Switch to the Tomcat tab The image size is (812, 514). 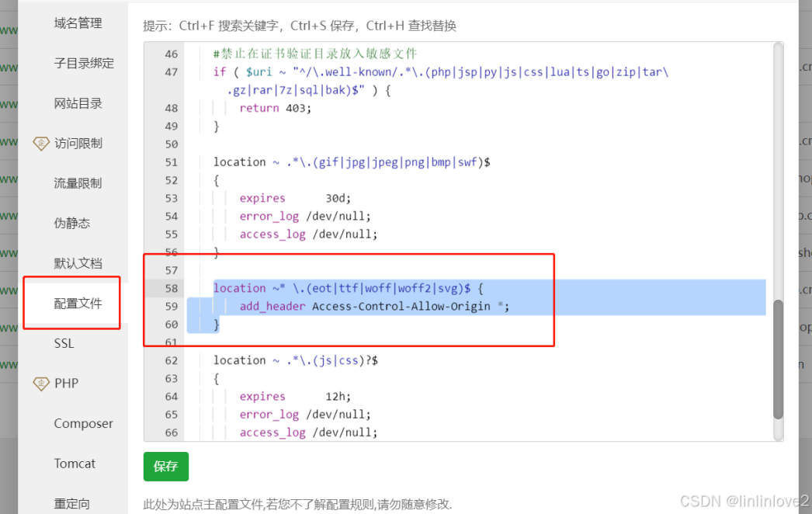pos(75,464)
